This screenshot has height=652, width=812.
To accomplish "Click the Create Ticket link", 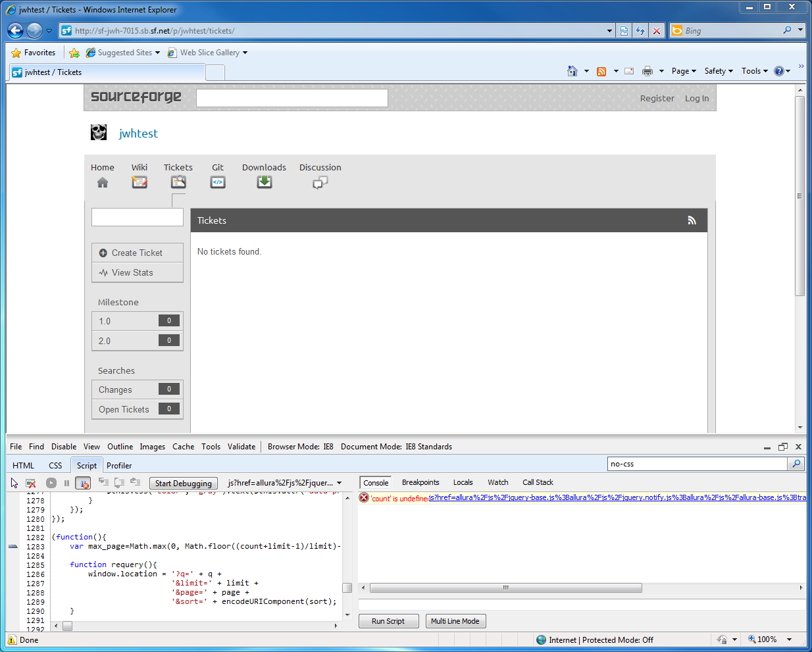I will pyautogui.click(x=137, y=253).
